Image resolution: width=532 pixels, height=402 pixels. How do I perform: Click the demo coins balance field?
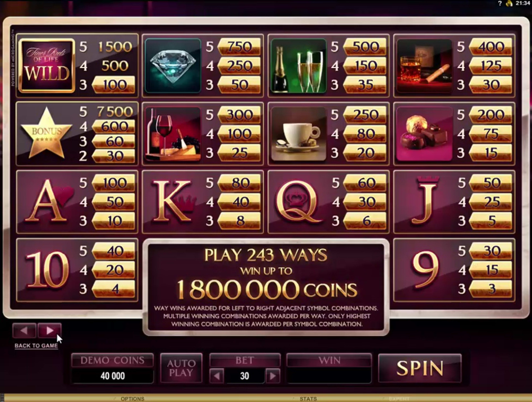point(112,376)
